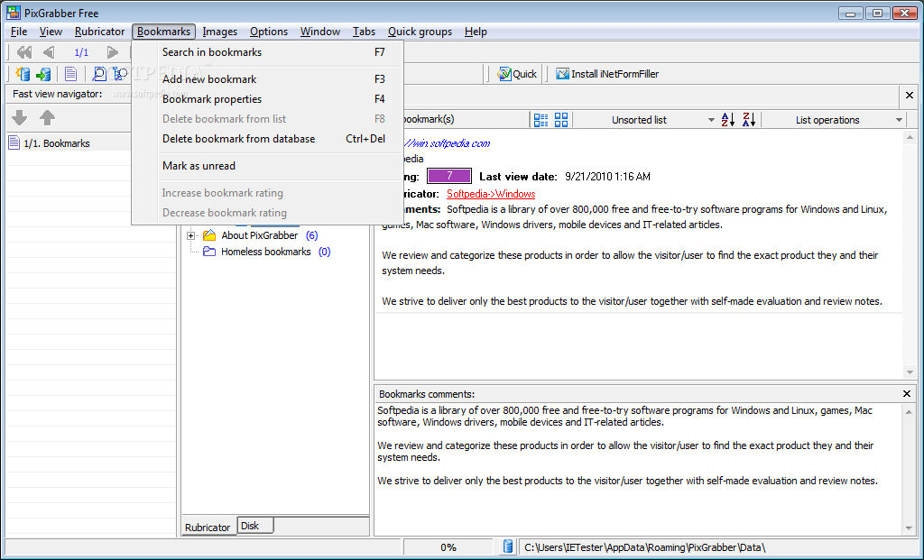Open the Quick groups menu
924x560 pixels.
420,32
